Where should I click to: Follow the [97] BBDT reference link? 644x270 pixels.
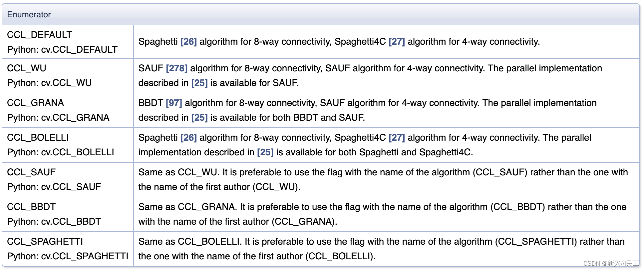174,103
